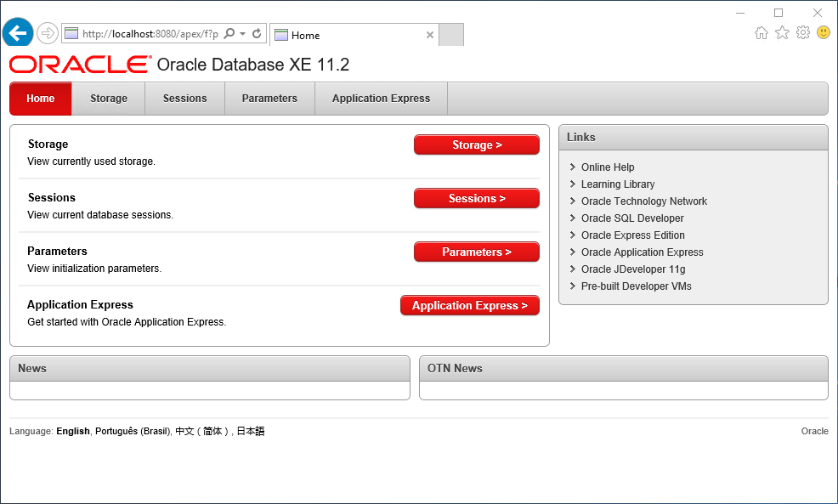Click the 'View currently used storage.' text
838x504 pixels.
(x=92, y=161)
